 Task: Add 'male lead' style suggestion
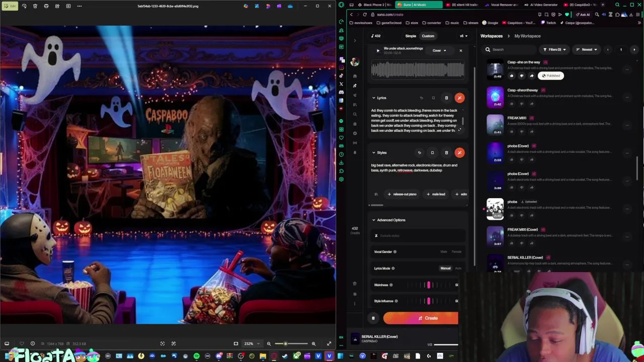(436, 195)
